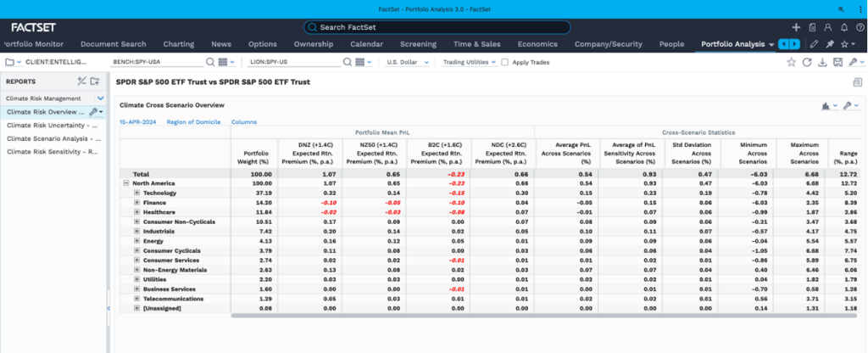Open Climate Risk Uncertainty report

pos(53,126)
